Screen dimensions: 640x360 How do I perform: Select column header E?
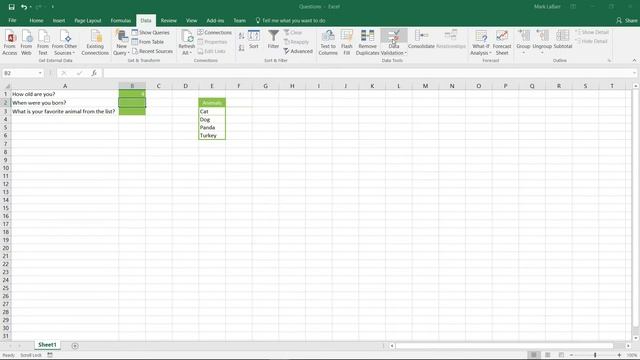212,86
